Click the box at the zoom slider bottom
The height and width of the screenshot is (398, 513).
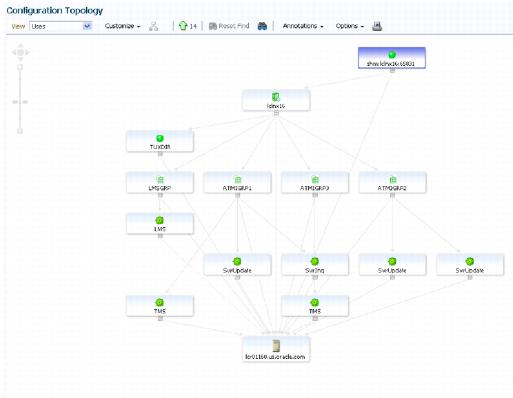[x=20, y=131]
